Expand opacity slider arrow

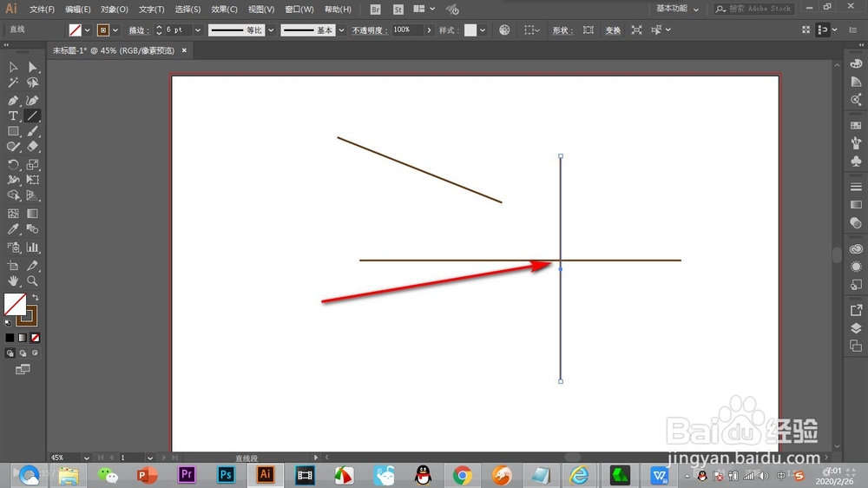tap(429, 30)
